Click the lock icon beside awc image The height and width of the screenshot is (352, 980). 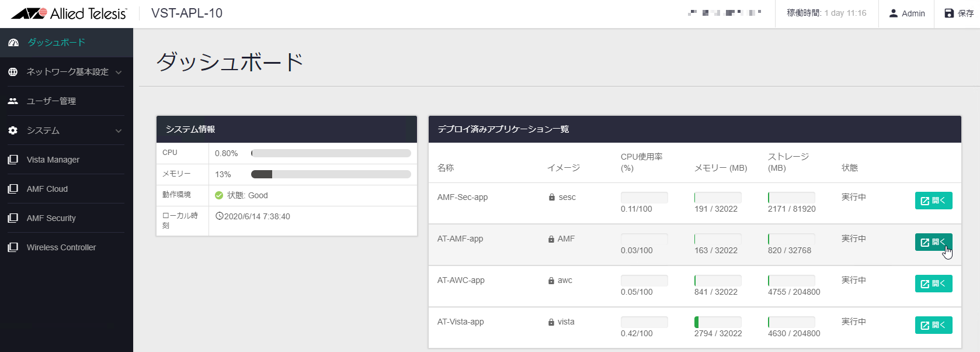[x=551, y=281]
